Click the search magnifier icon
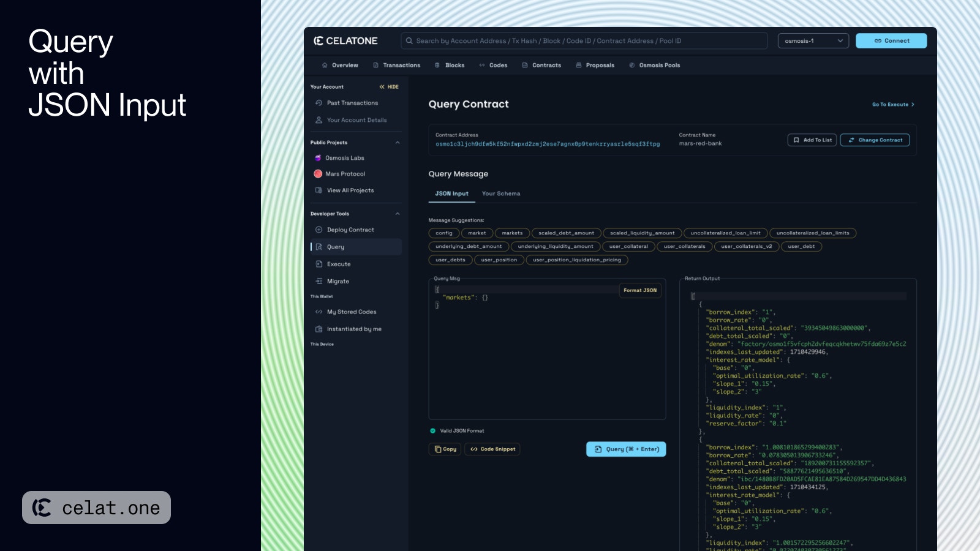The width and height of the screenshot is (980, 551). click(x=409, y=41)
